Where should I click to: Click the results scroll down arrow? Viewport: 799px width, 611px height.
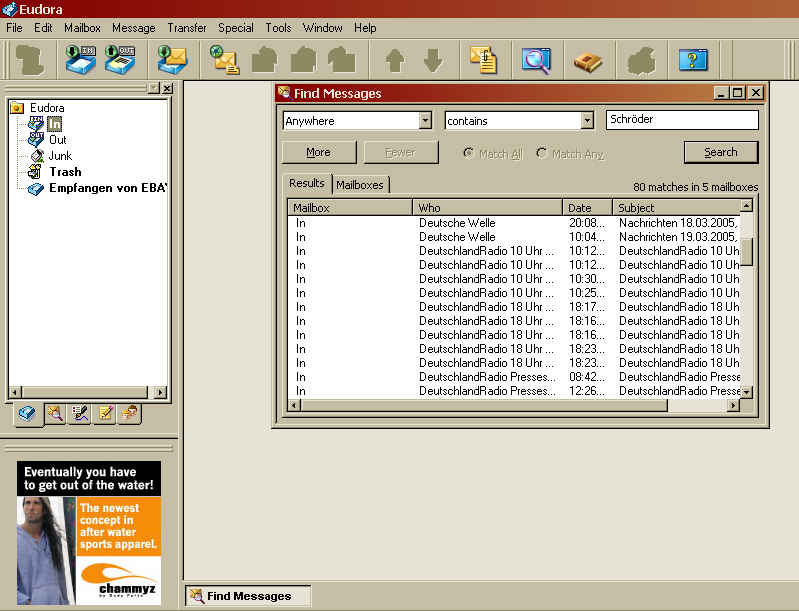point(747,392)
